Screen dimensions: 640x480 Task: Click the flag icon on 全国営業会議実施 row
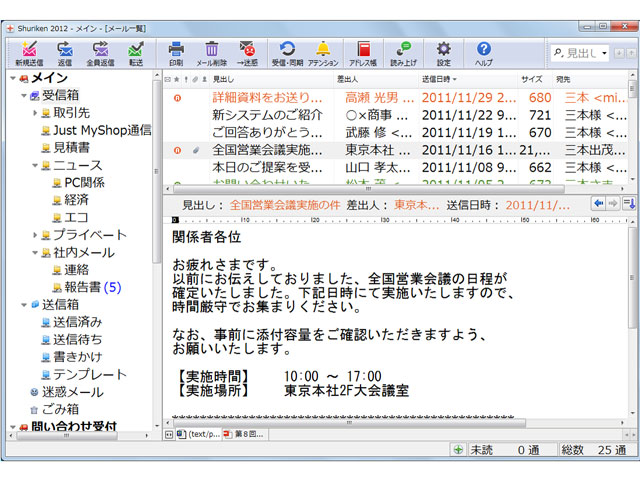[177, 150]
